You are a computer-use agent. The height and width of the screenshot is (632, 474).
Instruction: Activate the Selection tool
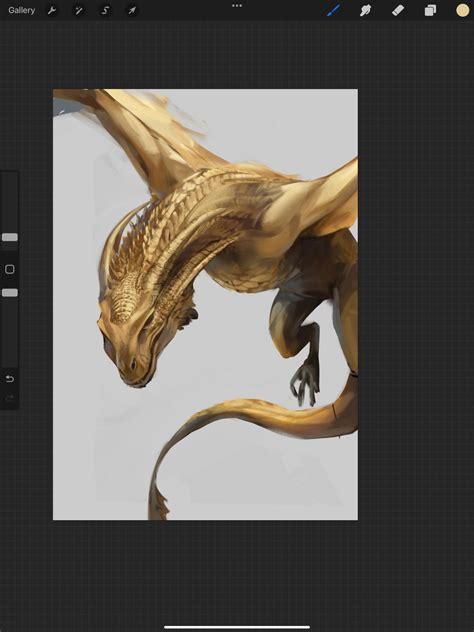pyautogui.click(x=105, y=10)
